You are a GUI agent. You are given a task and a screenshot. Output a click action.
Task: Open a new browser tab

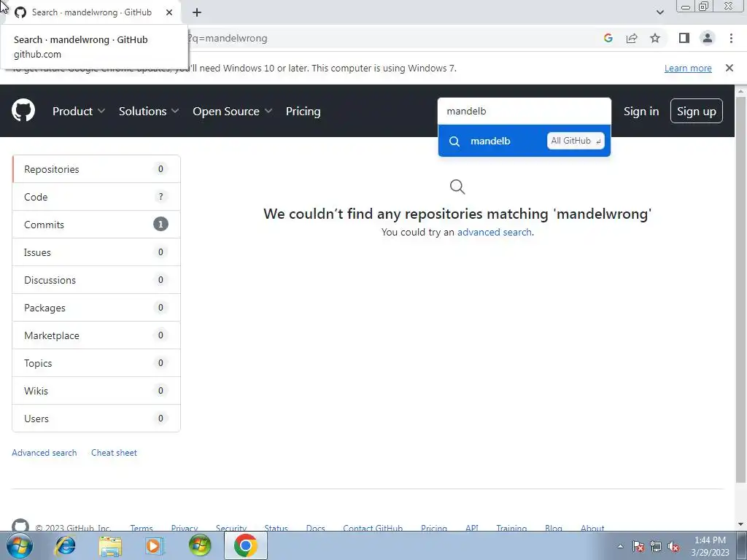[x=197, y=12]
